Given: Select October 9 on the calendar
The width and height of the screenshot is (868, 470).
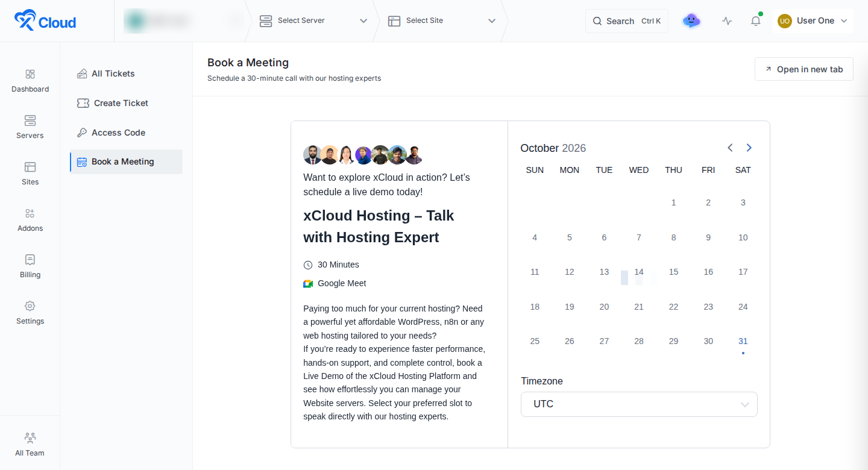Looking at the screenshot, I should pos(708,237).
